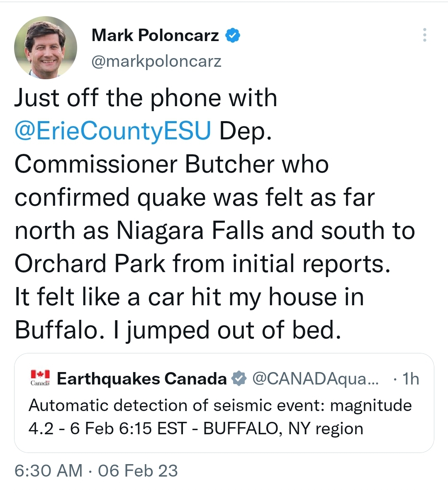Image resolution: width=448 pixels, height=494 pixels.
Task: Click the blue verified badge beside Mark Poloncarz
Action: [x=233, y=36]
